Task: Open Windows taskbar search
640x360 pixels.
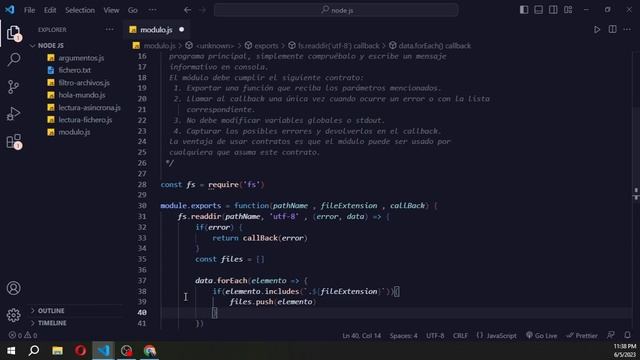Action: click(34, 351)
